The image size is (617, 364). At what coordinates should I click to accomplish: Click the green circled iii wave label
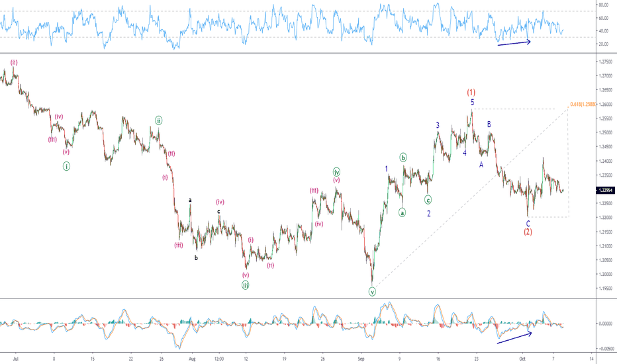245,285
